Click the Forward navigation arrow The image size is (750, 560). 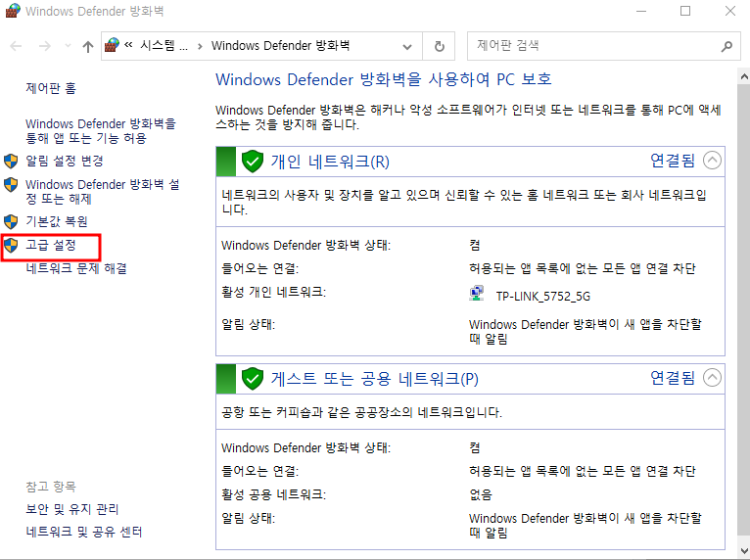(x=44, y=46)
